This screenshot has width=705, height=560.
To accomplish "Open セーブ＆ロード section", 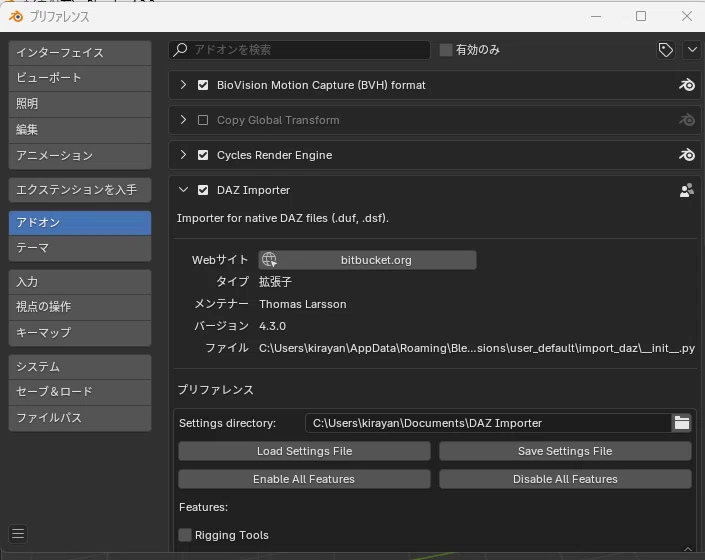I will point(80,392).
